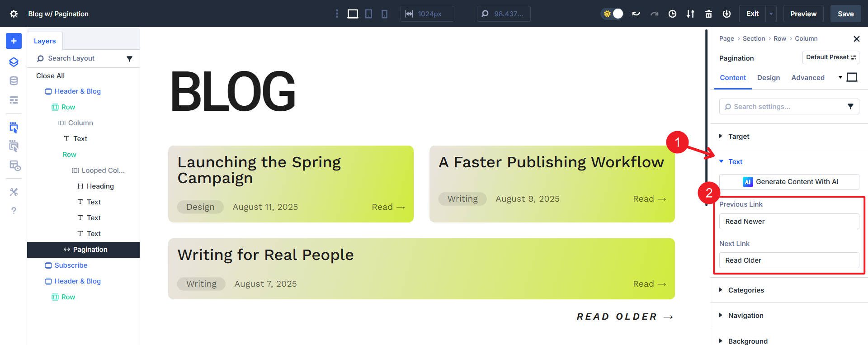This screenshot has height=345, width=868.
Task: Click Close All in layers panel
Action: click(50, 76)
